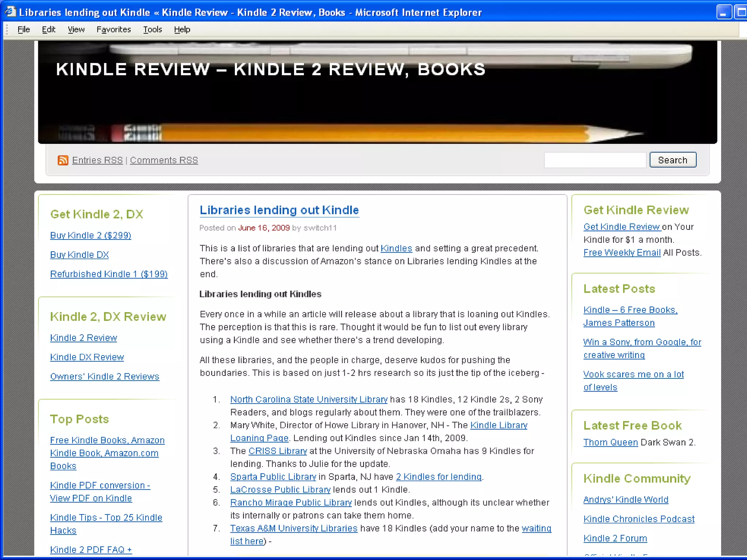747x560 pixels.
Task: Open the Help menu
Action: click(182, 30)
